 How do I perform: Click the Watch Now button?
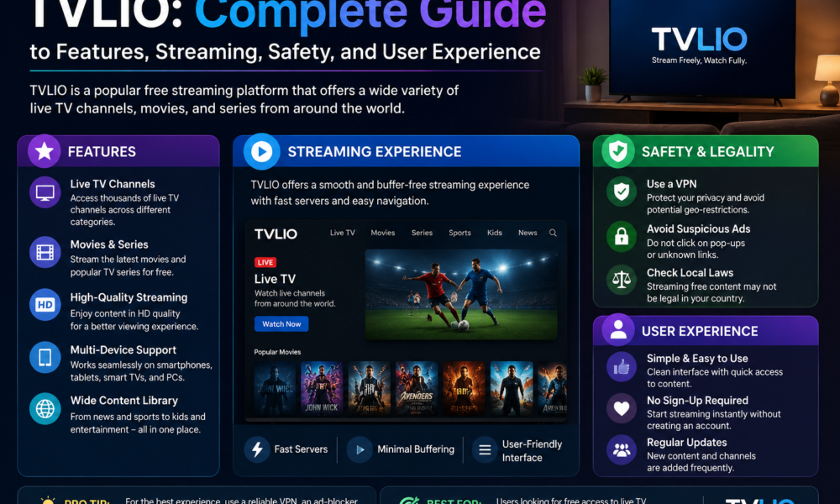(x=281, y=324)
